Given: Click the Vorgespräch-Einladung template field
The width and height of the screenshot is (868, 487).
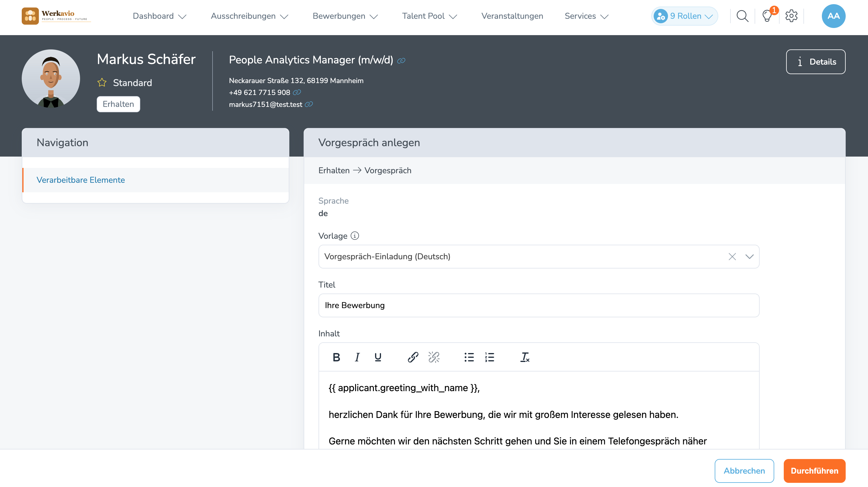Looking at the screenshot, I should (539, 257).
